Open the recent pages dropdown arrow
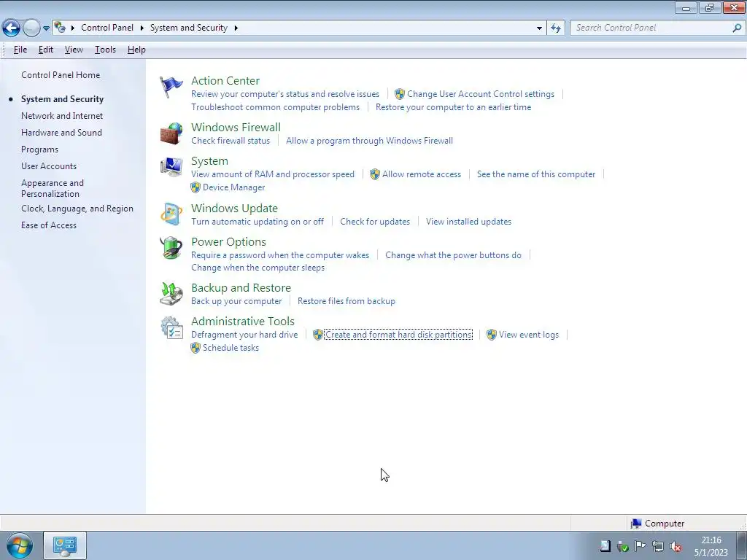747x560 pixels. click(x=46, y=28)
